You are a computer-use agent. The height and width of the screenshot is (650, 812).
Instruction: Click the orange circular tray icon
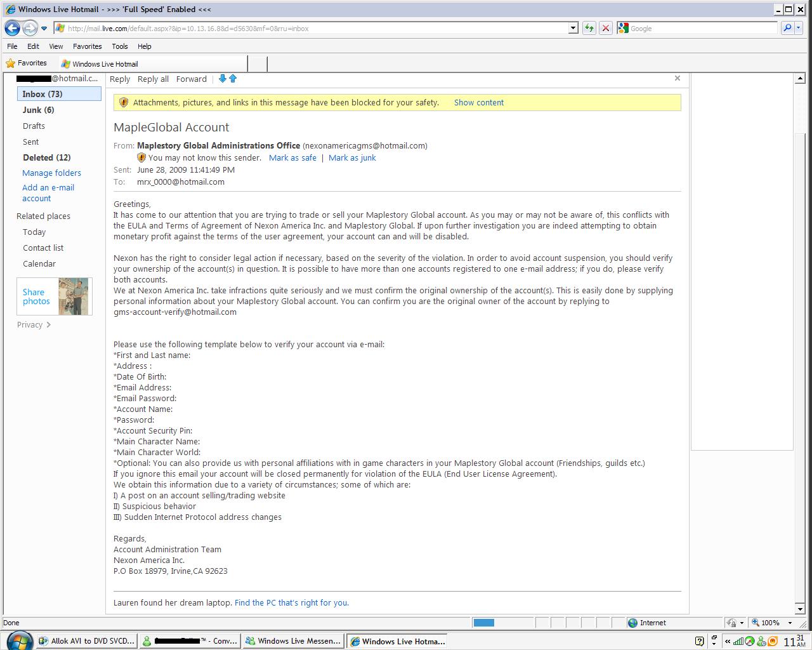[772, 641]
